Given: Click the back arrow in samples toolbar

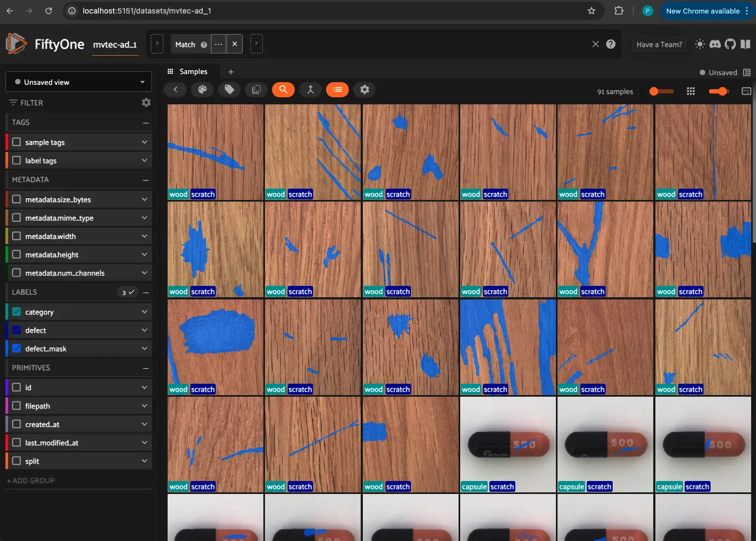Looking at the screenshot, I should tap(175, 90).
